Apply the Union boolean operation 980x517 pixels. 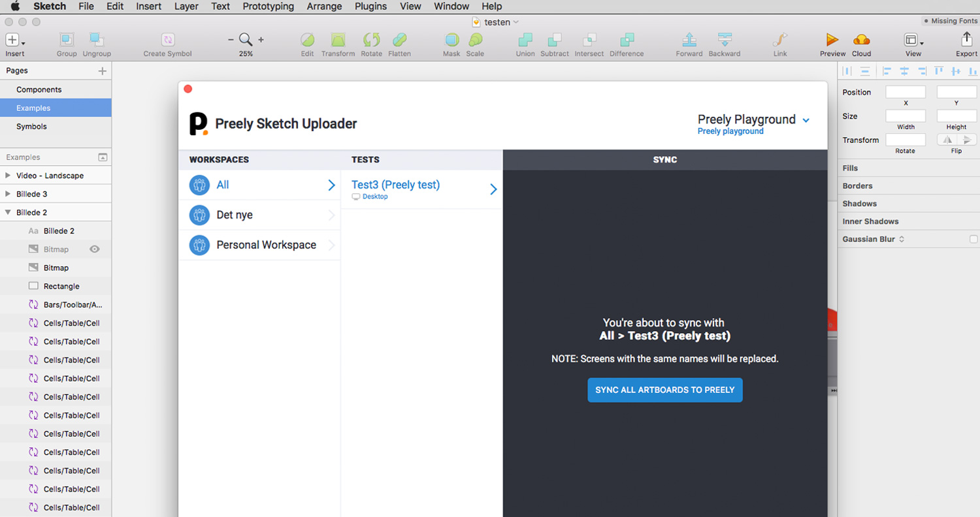point(525,40)
